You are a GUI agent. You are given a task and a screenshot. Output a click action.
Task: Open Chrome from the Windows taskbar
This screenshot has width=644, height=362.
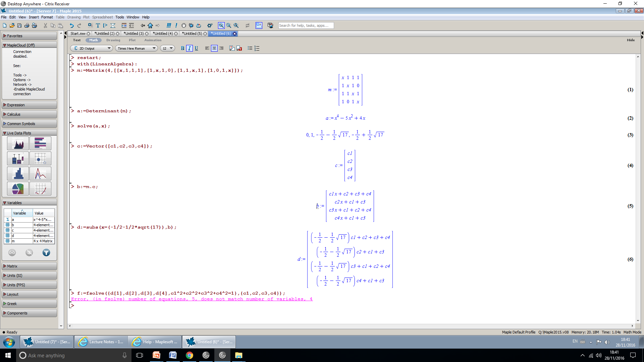[x=190, y=355]
